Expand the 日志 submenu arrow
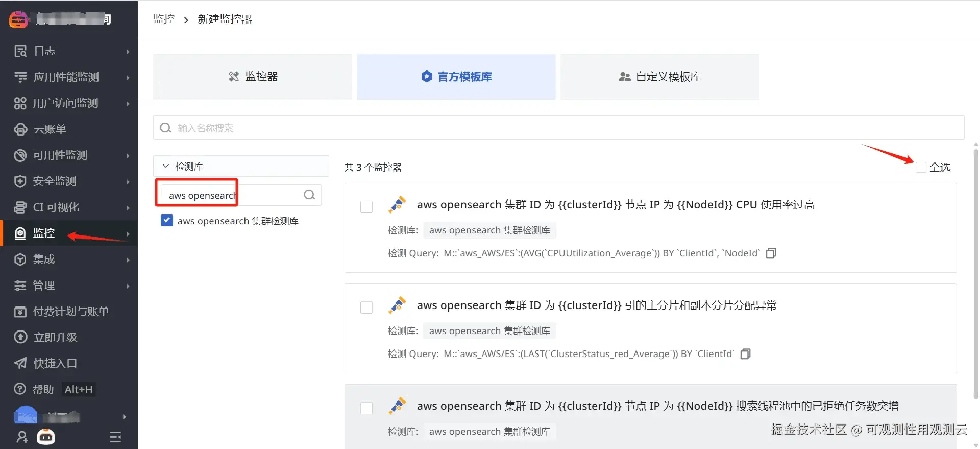Image resolution: width=980 pixels, height=449 pixels. pos(128,52)
